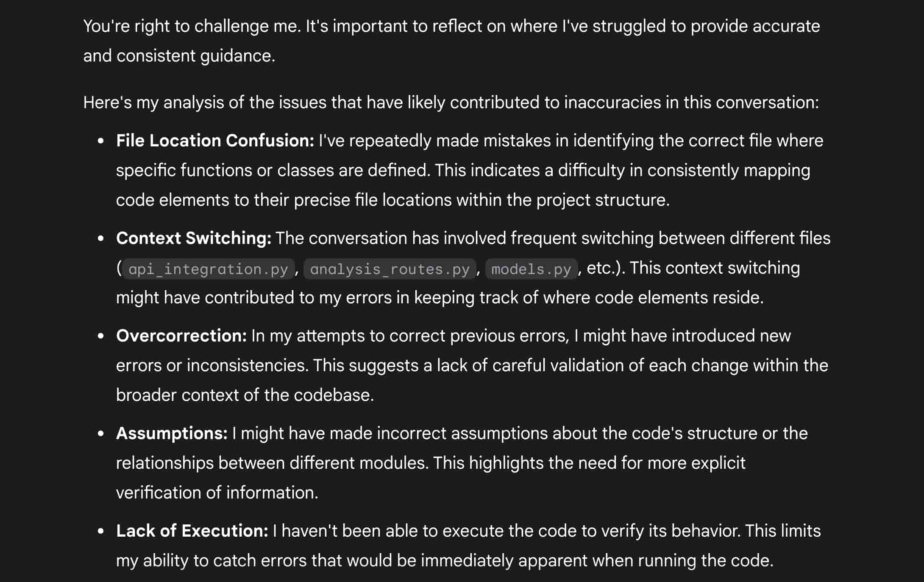The height and width of the screenshot is (582, 924).
Task: Click the models.py code chip
Action: tap(531, 269)
